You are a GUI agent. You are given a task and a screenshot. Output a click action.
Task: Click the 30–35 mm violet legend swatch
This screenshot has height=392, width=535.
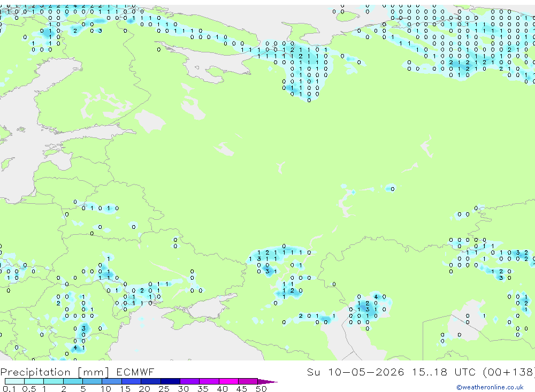[189, 381]
